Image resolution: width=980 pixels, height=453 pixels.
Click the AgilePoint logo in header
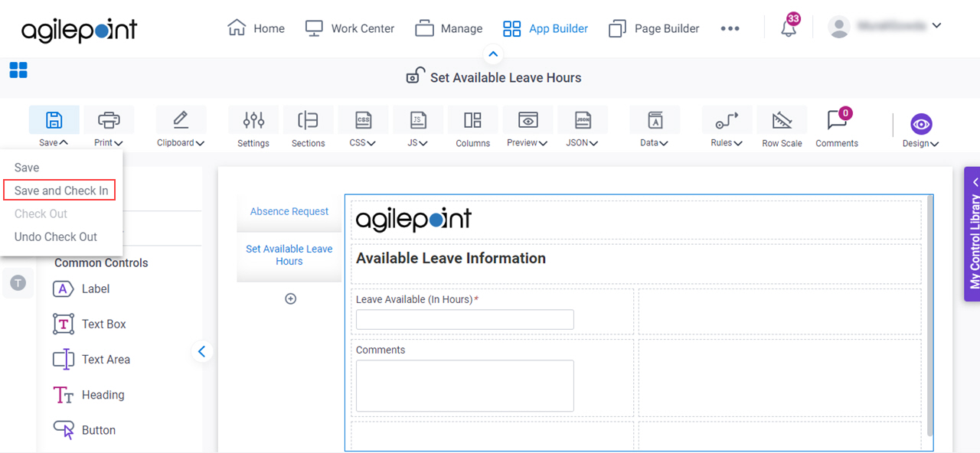click(x=79, y=31)
